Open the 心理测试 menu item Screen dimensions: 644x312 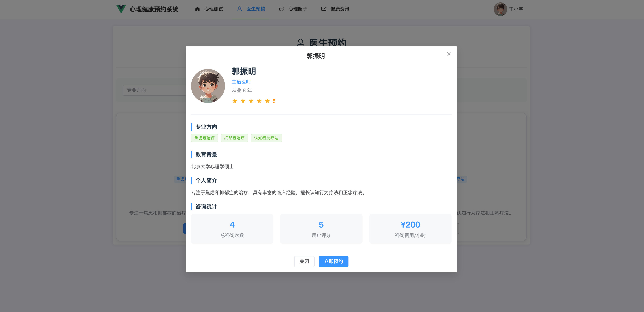point(213,9)
